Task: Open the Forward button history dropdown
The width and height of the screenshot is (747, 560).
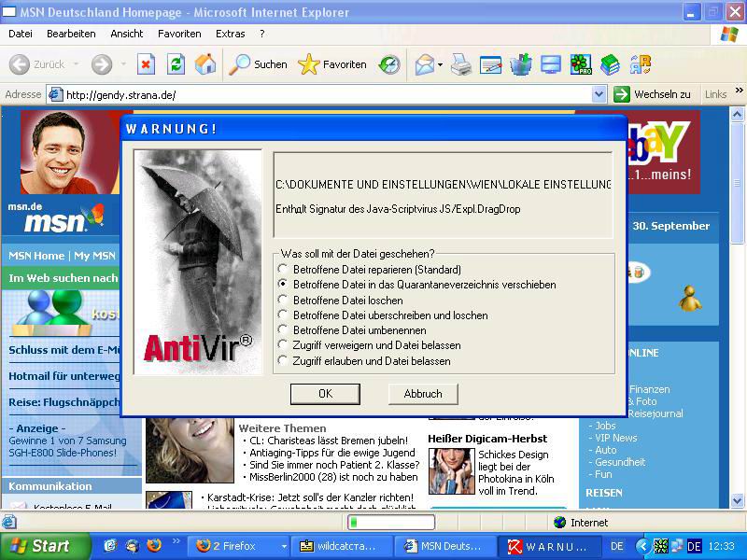Action: click(123, 64)
